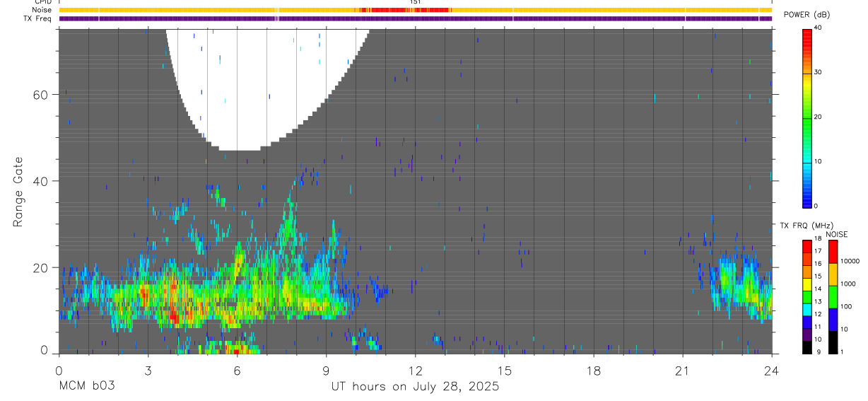868x401 pixels.
Task: Click the '21' hour tick label
Action: pyautogui.click(x=682, y=371)
